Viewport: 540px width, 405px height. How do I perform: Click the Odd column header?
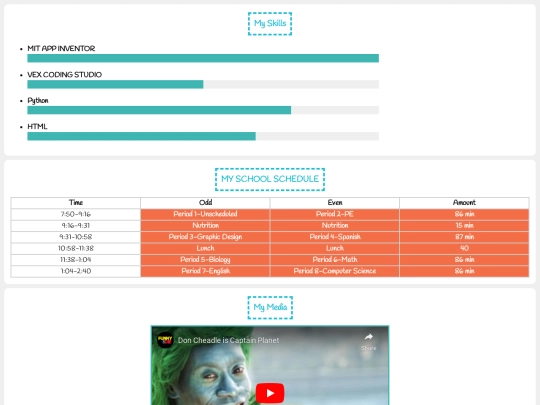205,202
